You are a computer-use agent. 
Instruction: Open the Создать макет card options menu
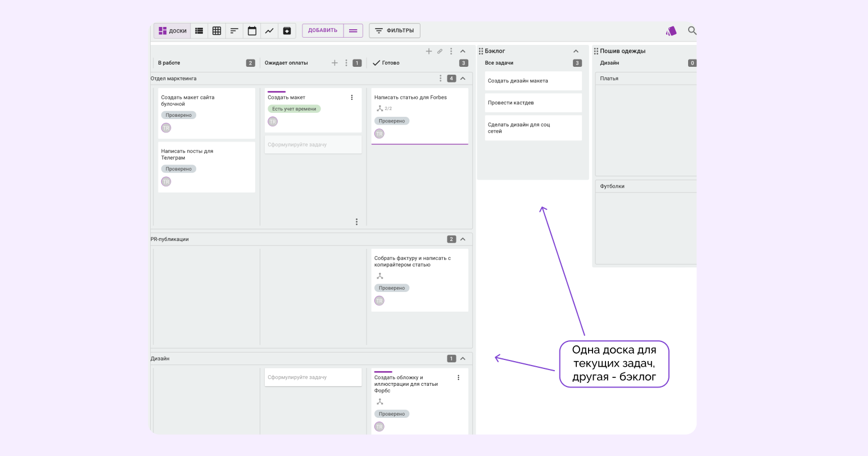click(352, 98)
